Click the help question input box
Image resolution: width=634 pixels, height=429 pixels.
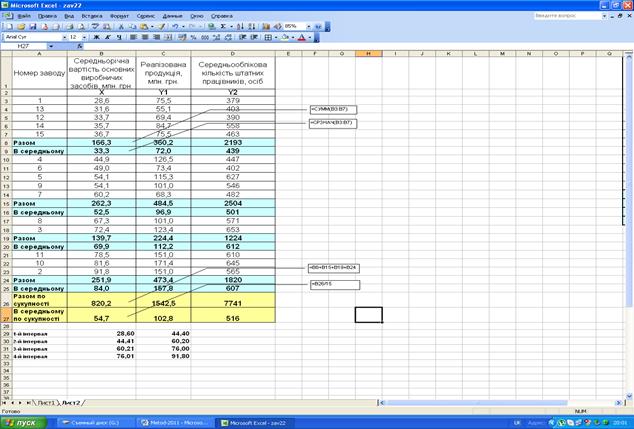click(x=568, y=16)
